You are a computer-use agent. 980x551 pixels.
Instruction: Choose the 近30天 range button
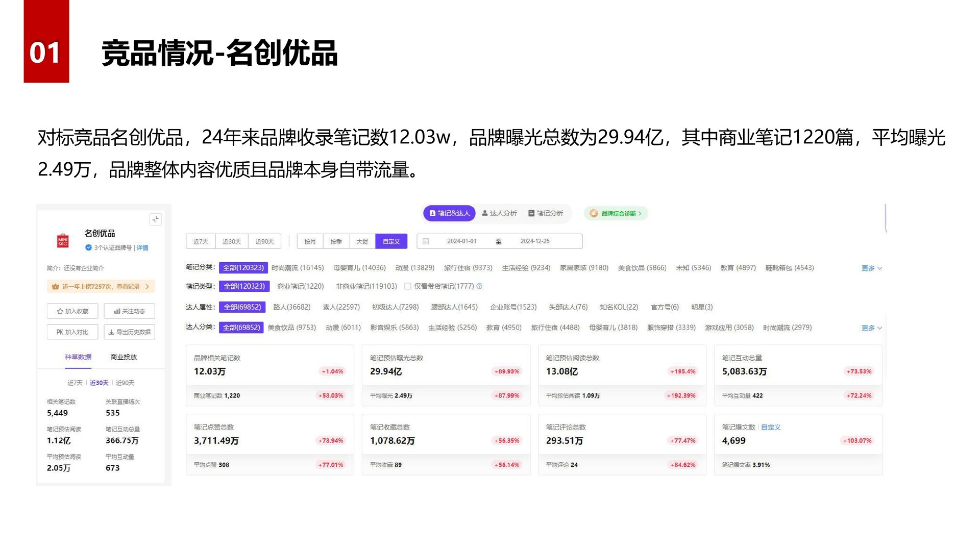[x=232, y=241]
